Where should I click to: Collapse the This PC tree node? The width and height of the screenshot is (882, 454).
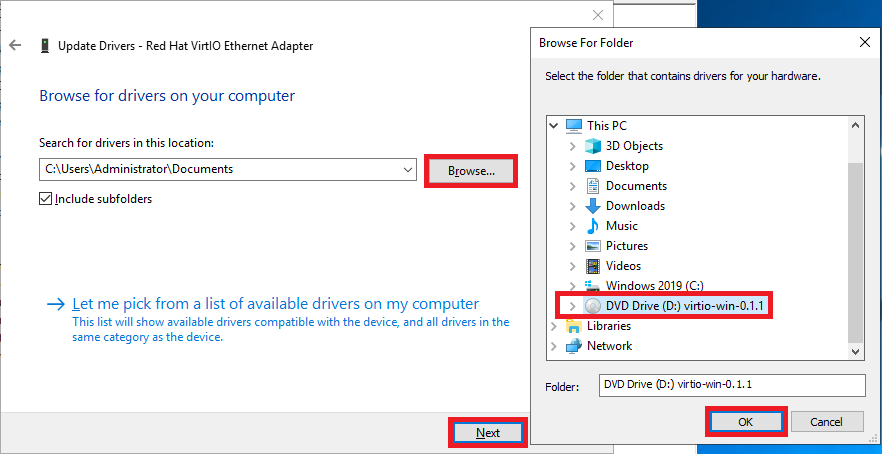(554, 125)
